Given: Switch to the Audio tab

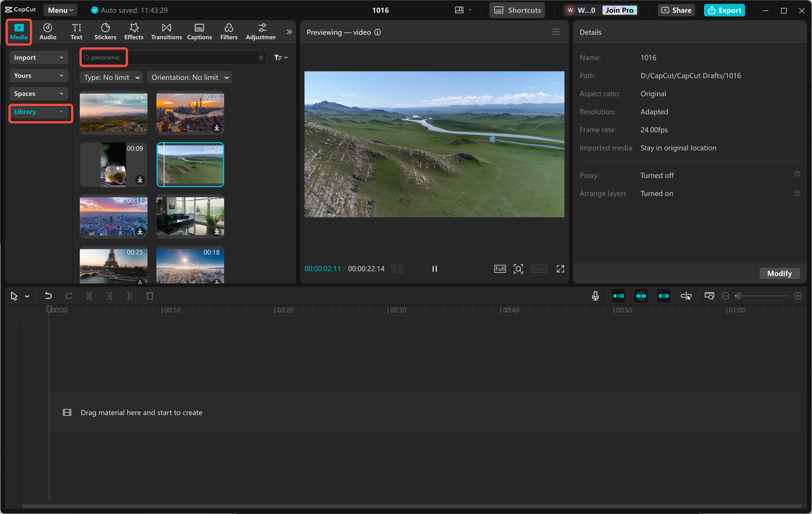Looking at the screenshot, I should [48, 31].
